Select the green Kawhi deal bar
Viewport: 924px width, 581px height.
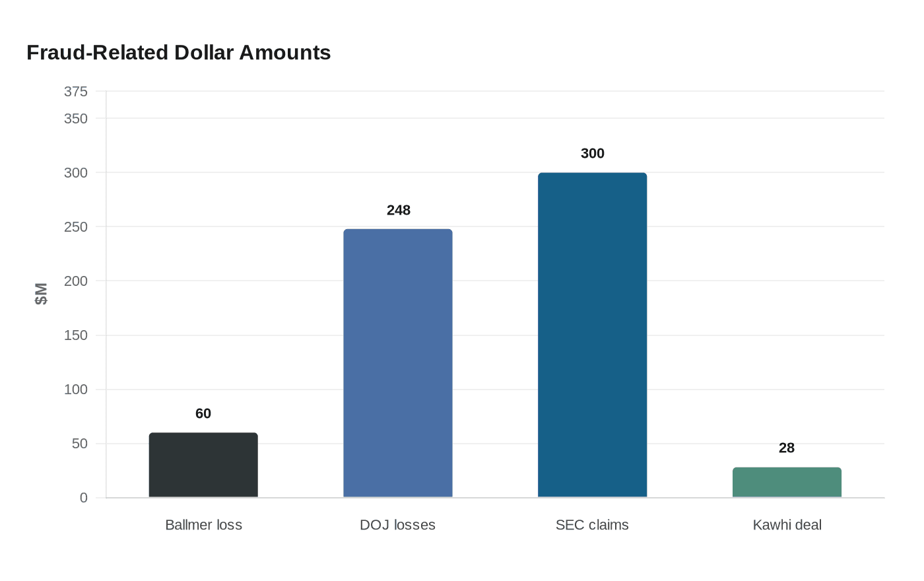point(787,482)
